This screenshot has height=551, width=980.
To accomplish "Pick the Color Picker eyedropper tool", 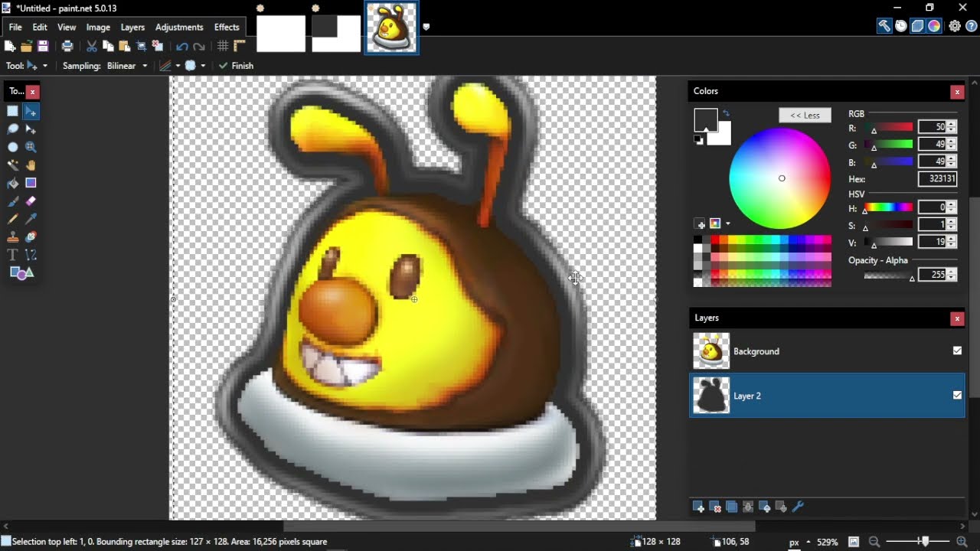I will click(31, 219).
